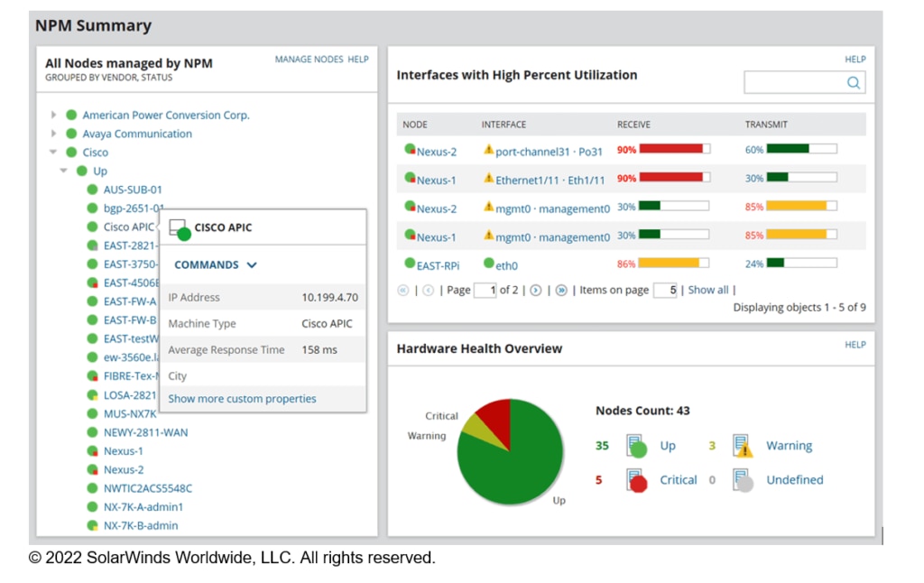The height and width of the screenshot is (583, 924).
Task: Jump to last page arrow icon
Action: pyautogui.click(x=561, y=290)
